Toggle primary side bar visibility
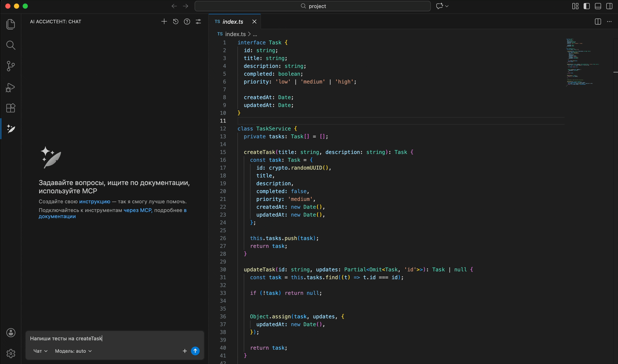 (x=587, y=6)
